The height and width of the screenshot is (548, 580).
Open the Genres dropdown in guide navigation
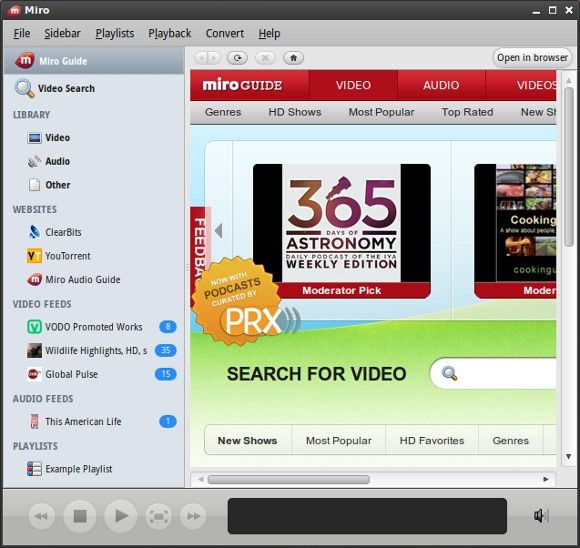223,112
